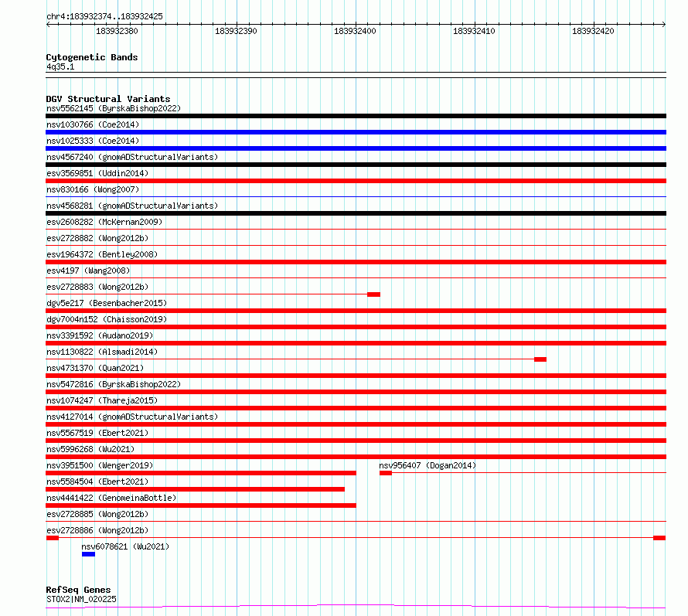Click ruler position 183932410
The width and height of the screenshot is (688, 616).
pos(474,31)
